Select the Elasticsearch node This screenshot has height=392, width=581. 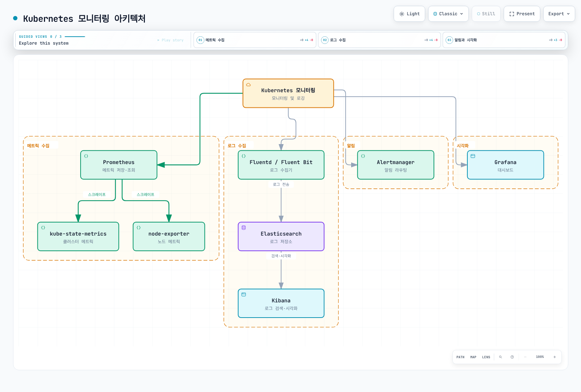[281, 236]
